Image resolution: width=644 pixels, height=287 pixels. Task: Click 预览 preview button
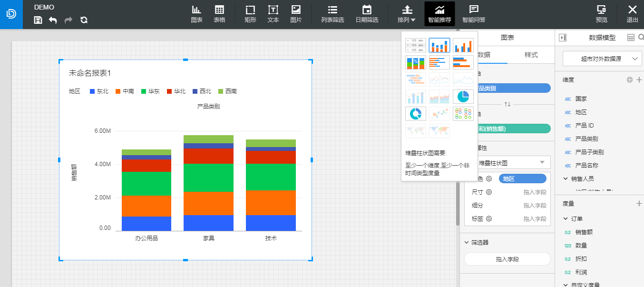[x=602, y=14]
